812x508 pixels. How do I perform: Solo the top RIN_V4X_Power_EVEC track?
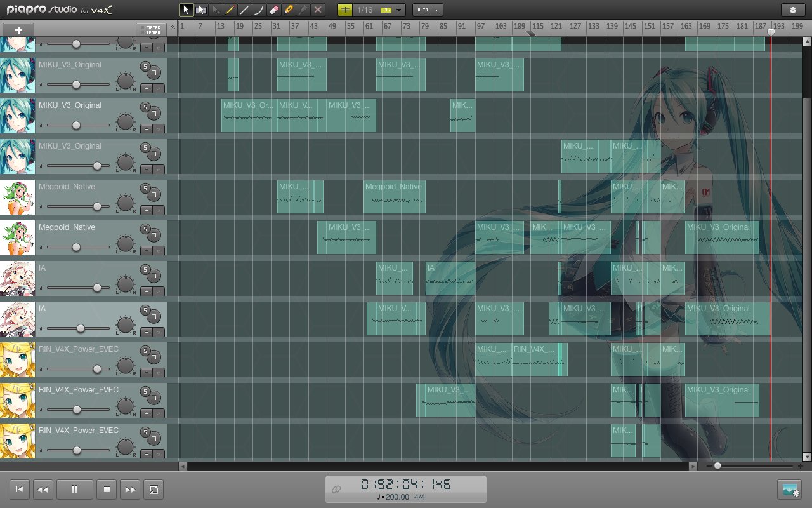[x=145, y=351]
